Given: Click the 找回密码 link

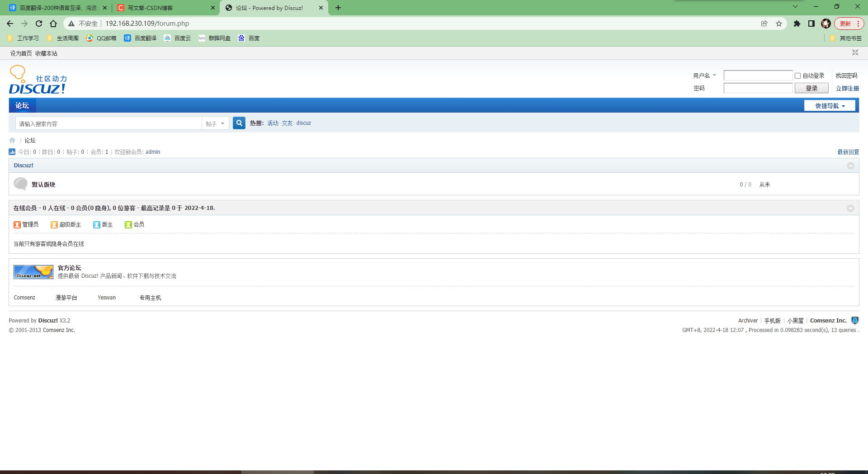Looking at the screenshot, I should click(846, 76).
